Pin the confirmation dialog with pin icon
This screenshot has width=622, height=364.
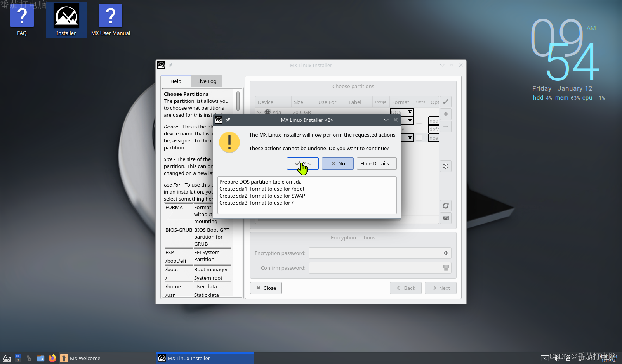tap(228, 120)
